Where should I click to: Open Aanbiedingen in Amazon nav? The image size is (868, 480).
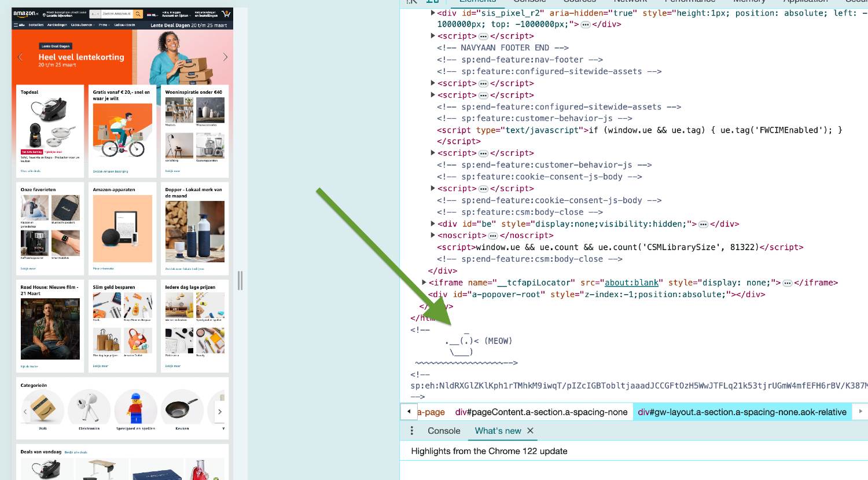[57, 25]
